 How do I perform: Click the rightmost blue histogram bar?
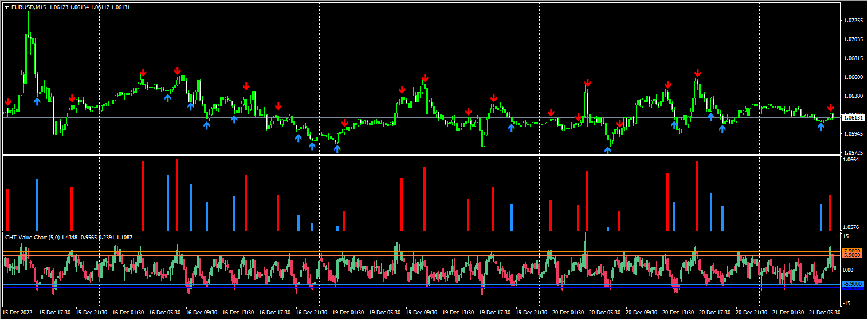[821, 217]
